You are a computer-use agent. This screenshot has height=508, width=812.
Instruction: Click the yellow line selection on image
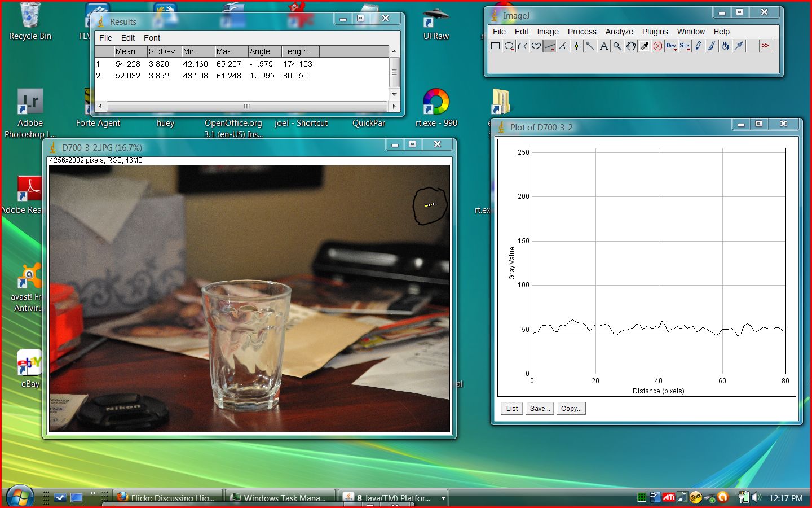coord(430,205)
